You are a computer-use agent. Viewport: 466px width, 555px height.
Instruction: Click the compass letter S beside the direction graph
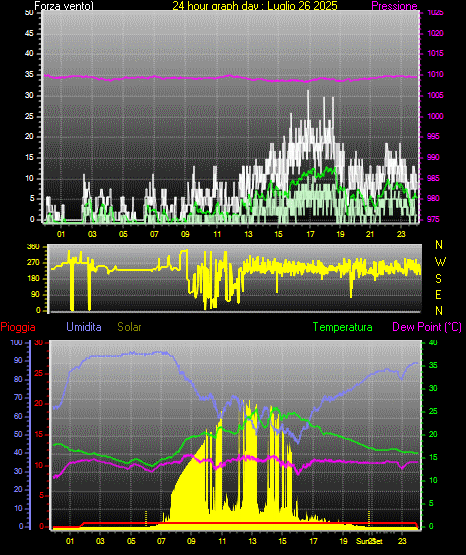pos(438,279)
